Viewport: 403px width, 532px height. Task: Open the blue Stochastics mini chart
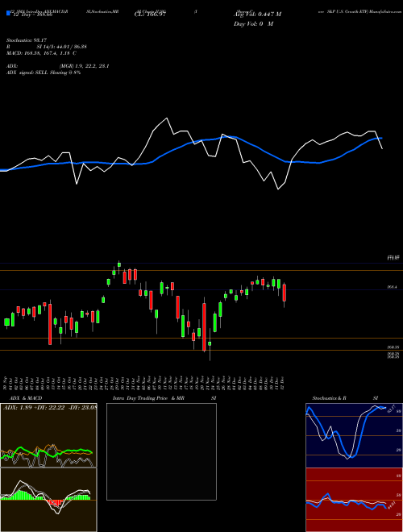[x=354, y=435]
